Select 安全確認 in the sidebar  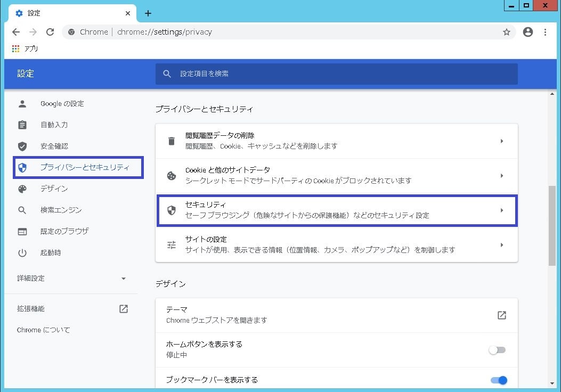tap(54, 146)
